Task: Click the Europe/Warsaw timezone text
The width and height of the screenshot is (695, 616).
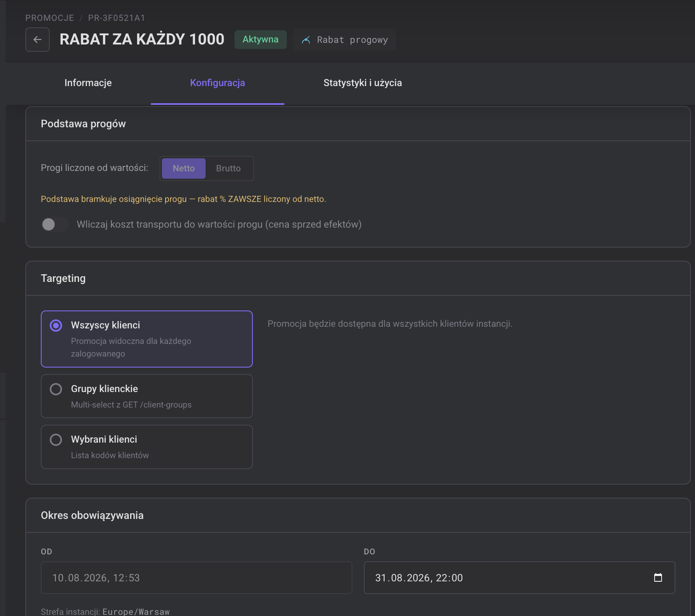Action: (x=136, y=612)
